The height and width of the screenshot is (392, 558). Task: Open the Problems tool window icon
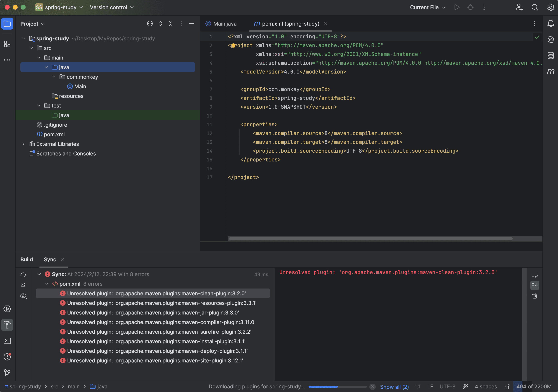tap(7, 356)
